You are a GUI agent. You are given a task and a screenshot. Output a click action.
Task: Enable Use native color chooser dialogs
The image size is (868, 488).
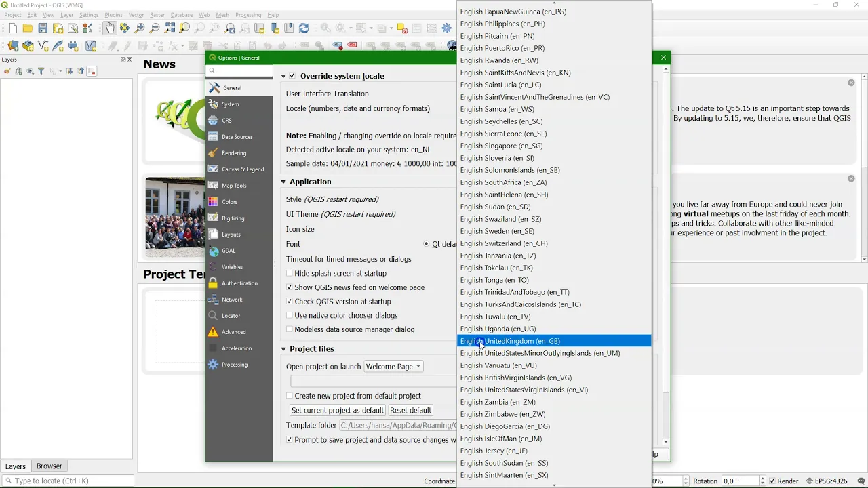coord(290,315)
